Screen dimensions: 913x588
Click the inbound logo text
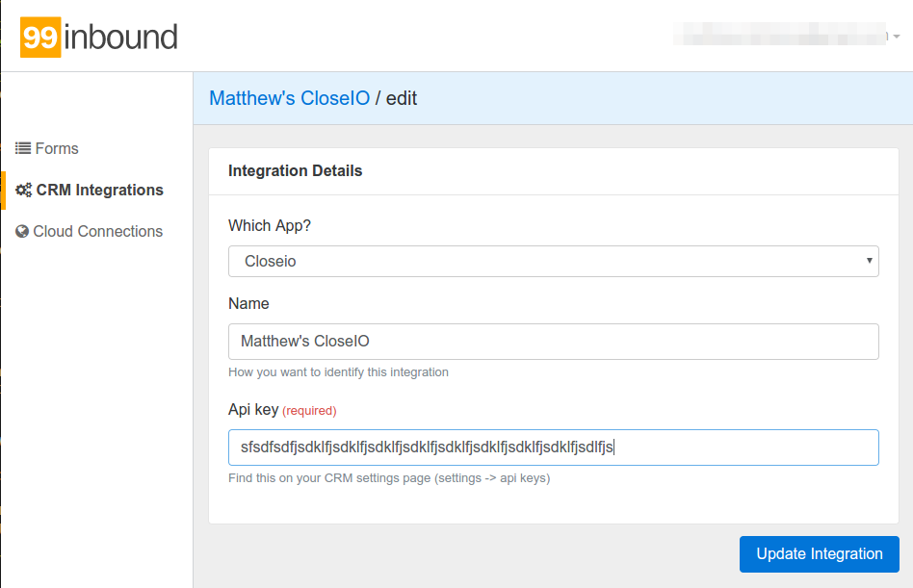point(121,37)
